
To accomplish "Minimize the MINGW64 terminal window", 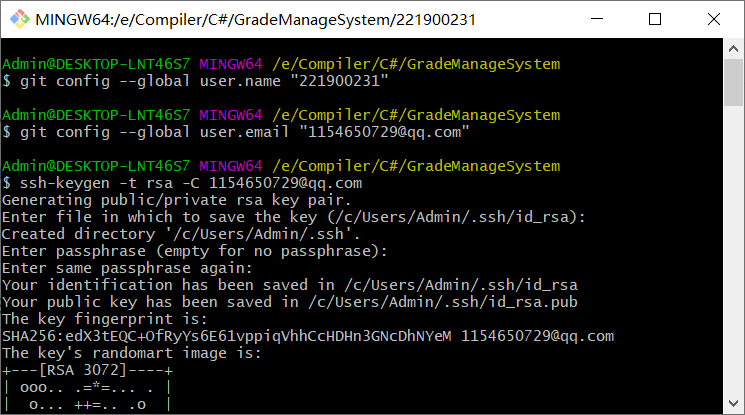I will [x=597, y=19].
